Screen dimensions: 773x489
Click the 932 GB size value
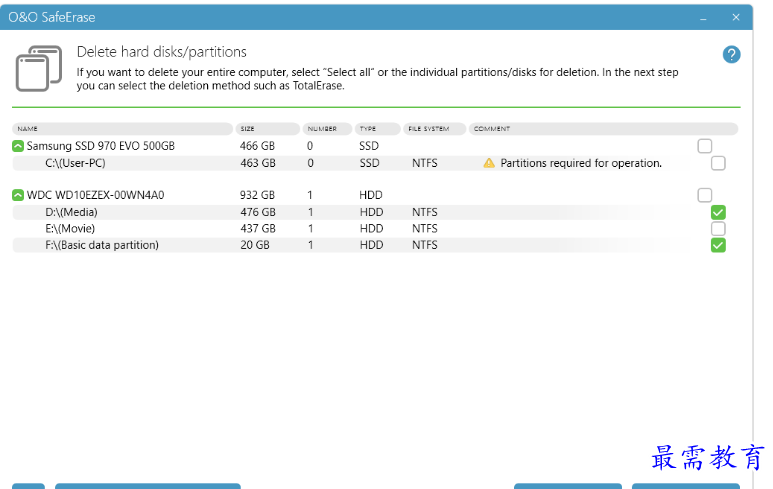[x=257, y=195]
